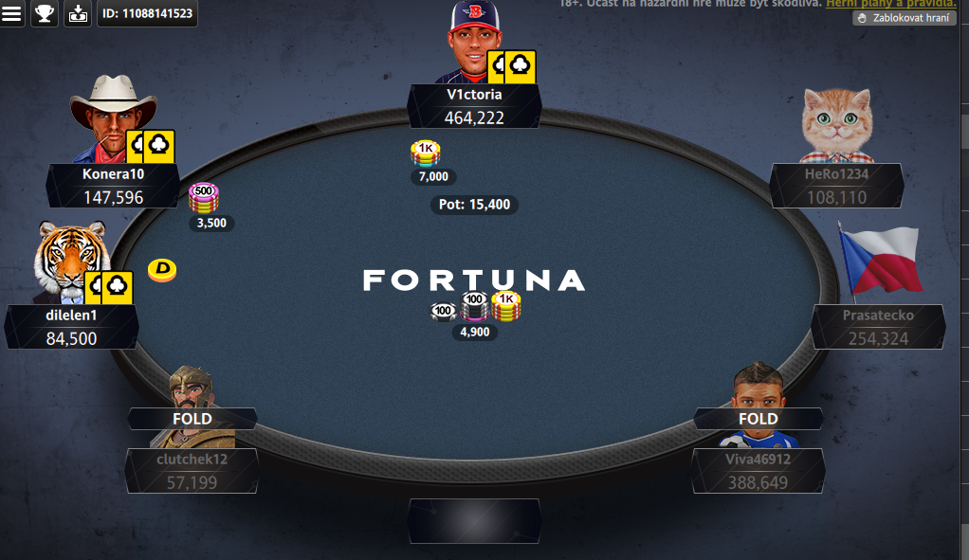This screenshot has height=560, width=969.
Task: Click the 4,900 center pot chips
Action: click(x=475, y=307)
